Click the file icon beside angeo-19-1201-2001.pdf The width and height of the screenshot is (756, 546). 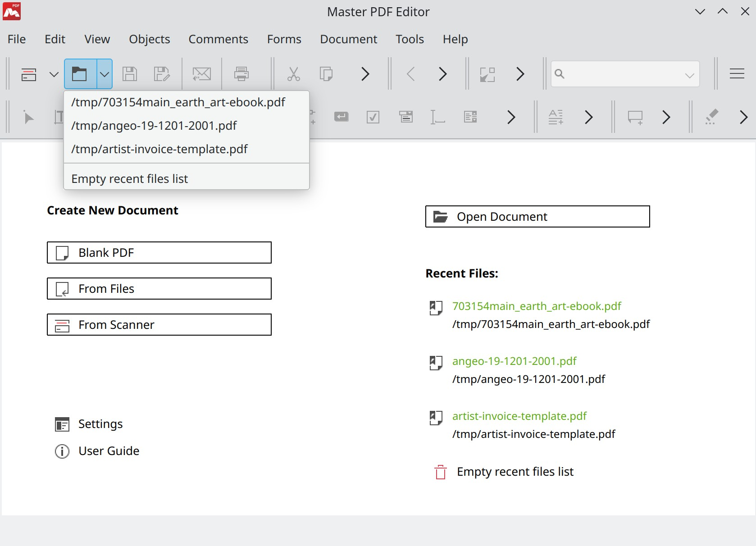coord(436,363)
